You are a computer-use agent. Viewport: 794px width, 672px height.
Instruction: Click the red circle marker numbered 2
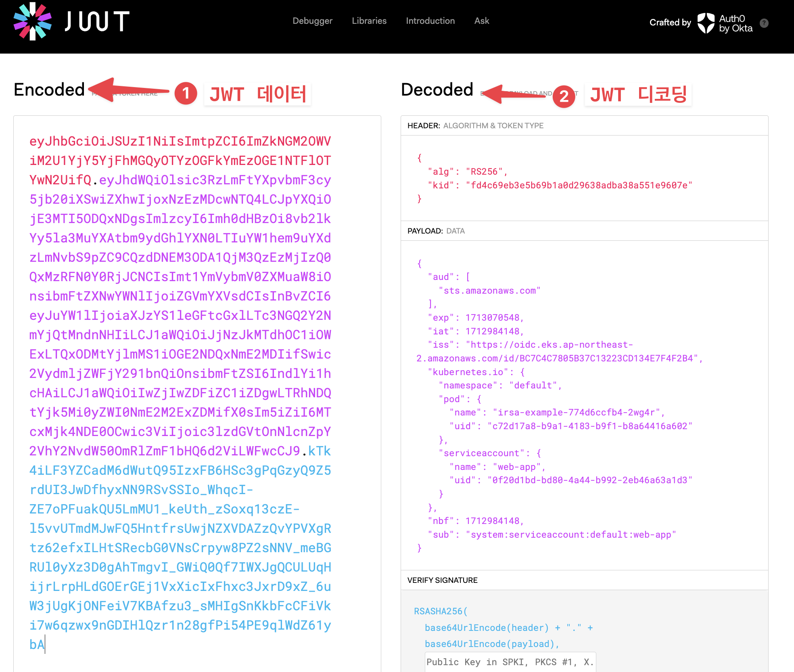coord(564,96)
